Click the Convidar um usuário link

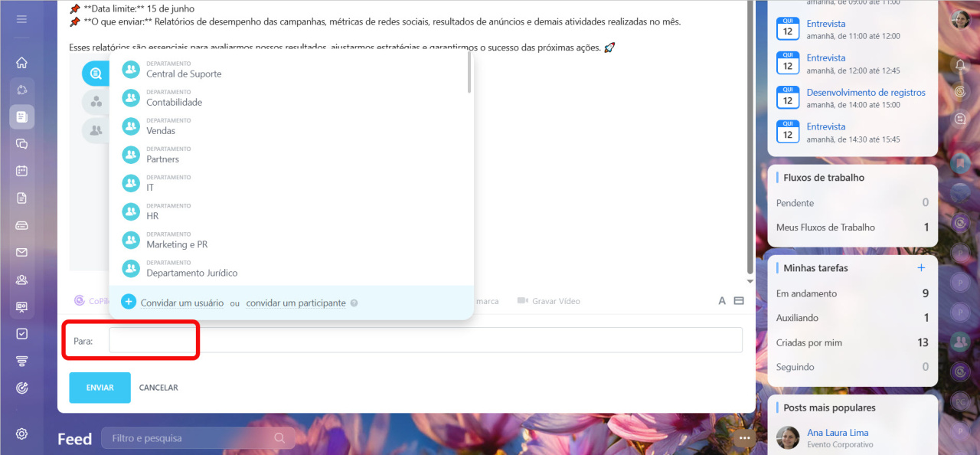click(x=182, y=303)
